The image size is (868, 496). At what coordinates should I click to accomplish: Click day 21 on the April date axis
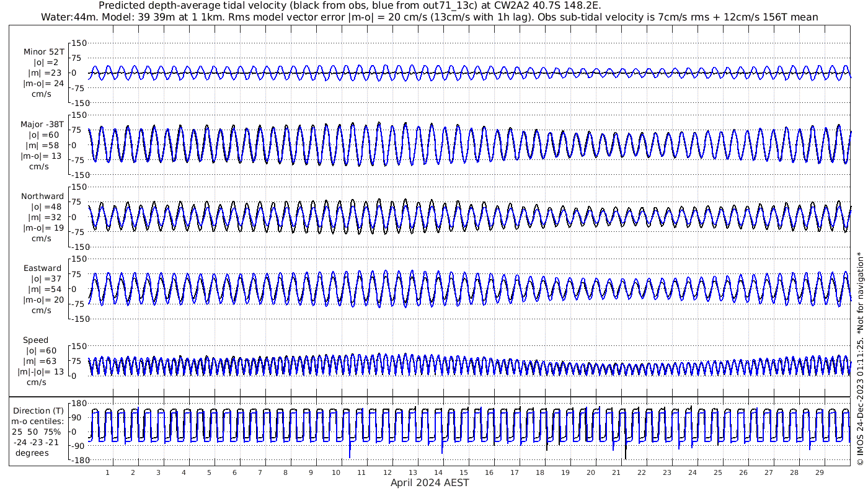tap(616, 472)
